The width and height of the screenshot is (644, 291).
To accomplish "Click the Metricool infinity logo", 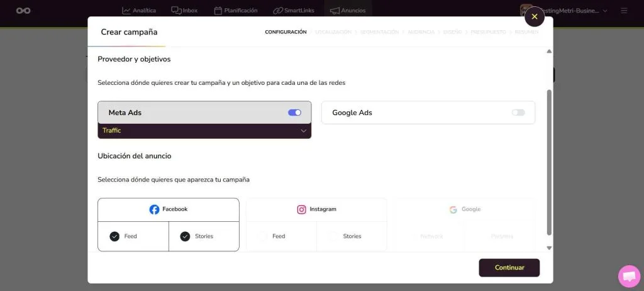I will click(x=23, y=11).
